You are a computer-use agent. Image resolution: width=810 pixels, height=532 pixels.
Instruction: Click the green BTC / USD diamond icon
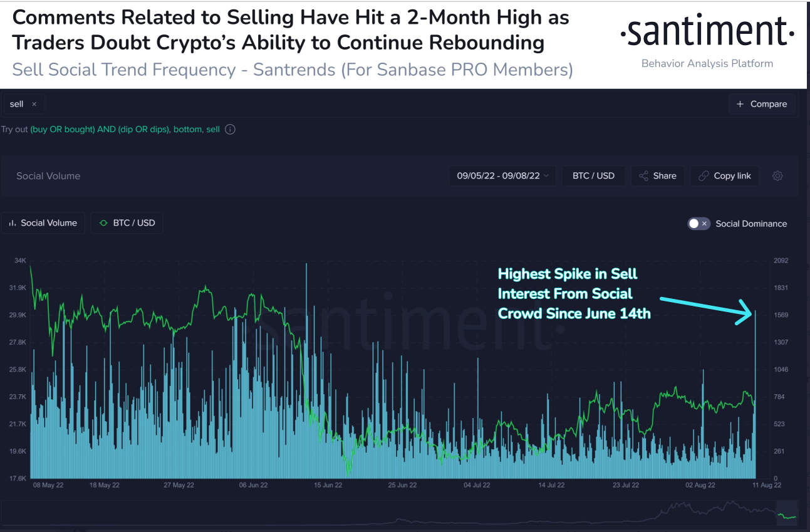[103, 222]
